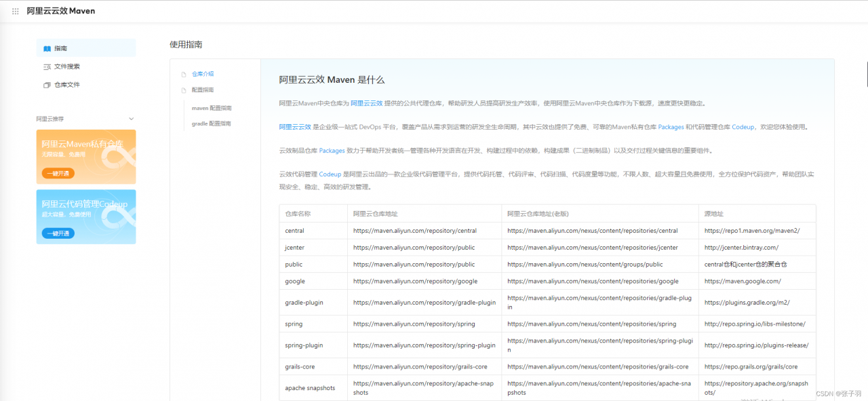868x401 pixels.
Task: Click the https://maven.aliyun.com/repository/google address
Action: [x=415, y=281]
